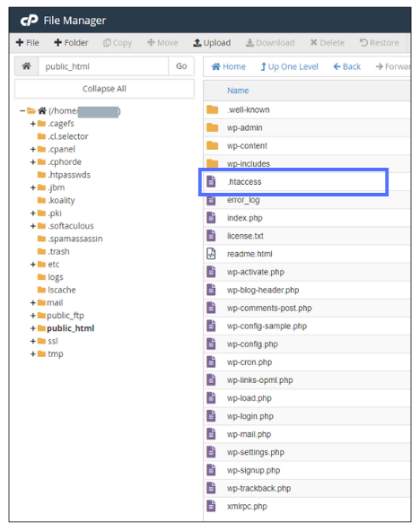Viewport: 420px width, 531px height.
Task: Collapse the /home root tree node
Action: coord(22,110)
